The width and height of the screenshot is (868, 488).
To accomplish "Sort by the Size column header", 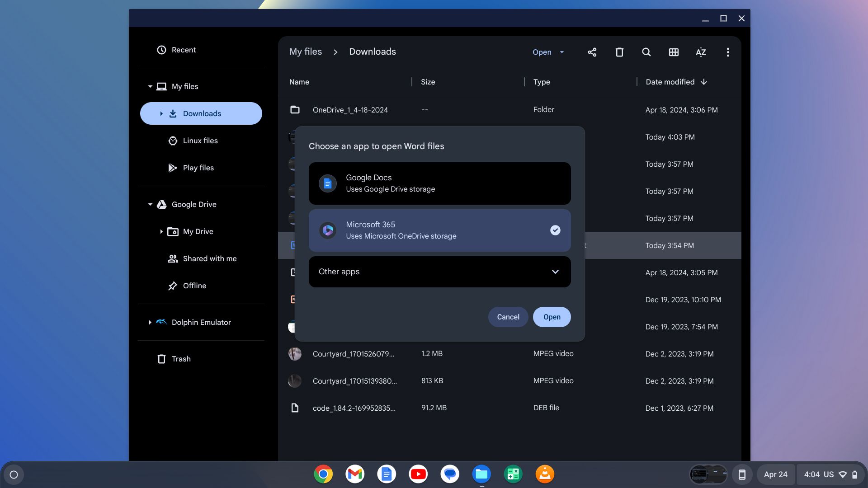I will point(428,82).
